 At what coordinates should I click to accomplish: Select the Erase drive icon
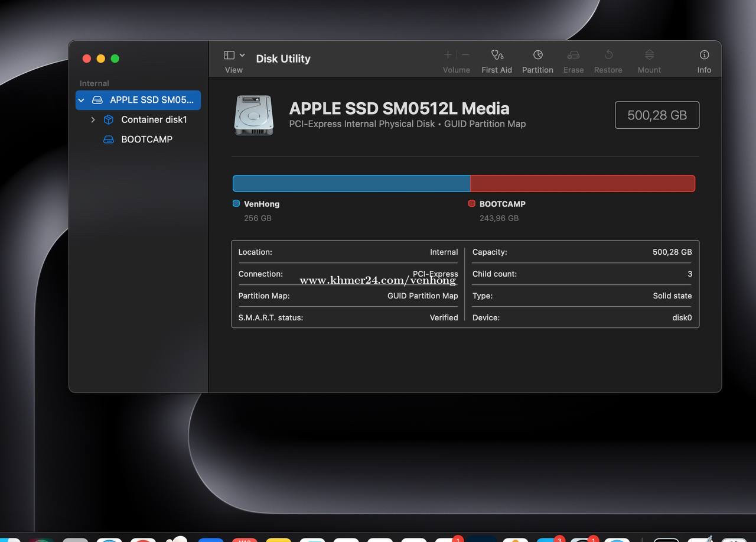pyautogui.click(x=573, y=55)
